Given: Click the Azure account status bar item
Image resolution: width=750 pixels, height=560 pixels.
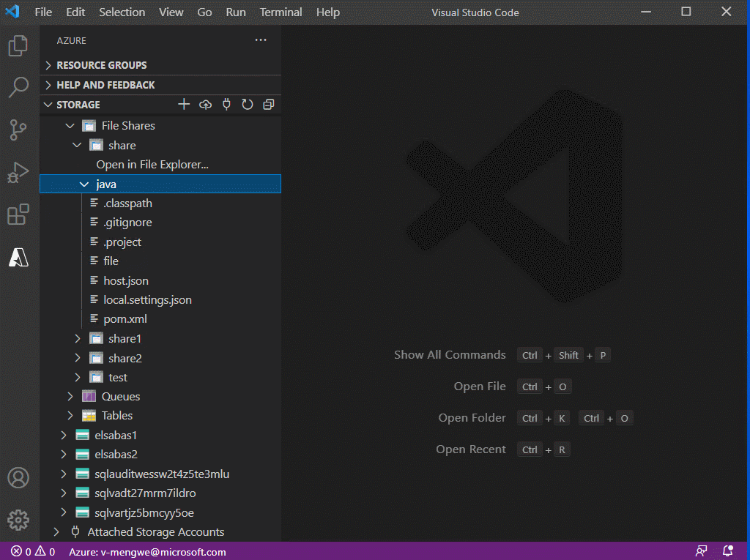Looking at the screenshot, I should (x=147, y=552).
